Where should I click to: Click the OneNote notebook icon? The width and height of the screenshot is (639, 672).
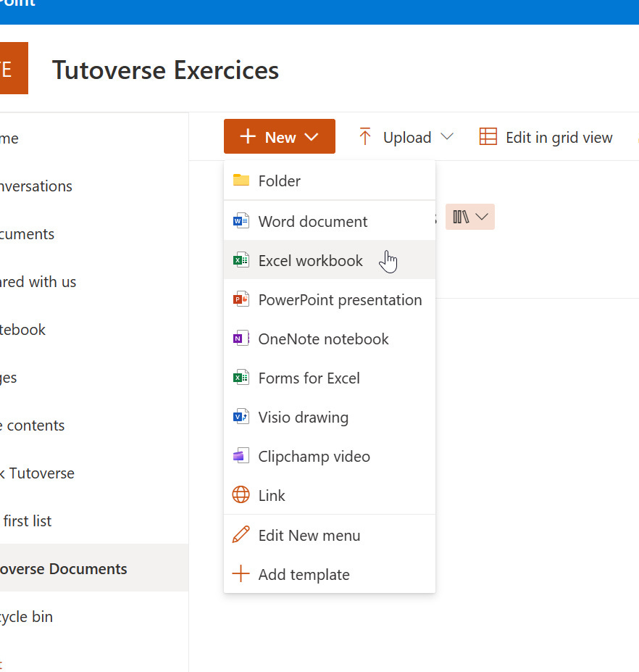pos(241,339)
